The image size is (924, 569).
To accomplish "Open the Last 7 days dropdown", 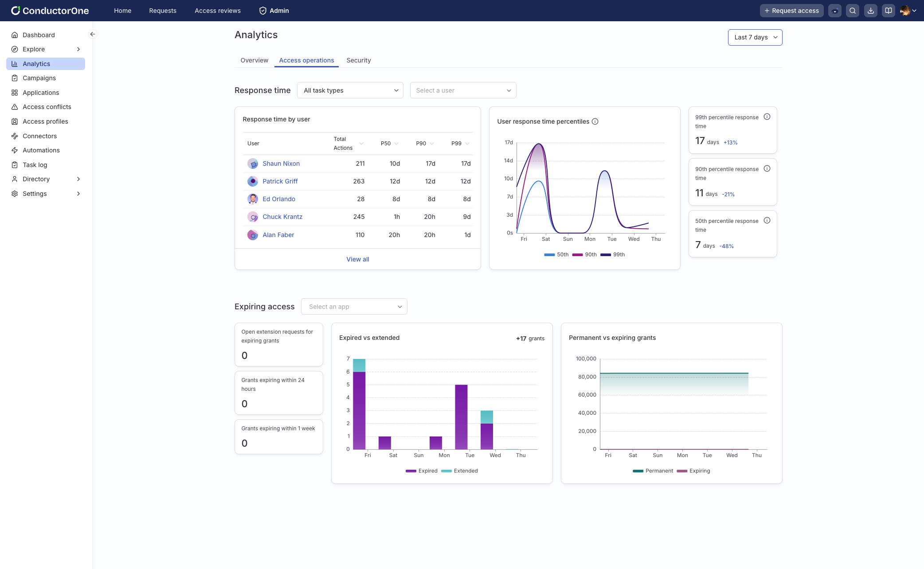I will point(755,37).
